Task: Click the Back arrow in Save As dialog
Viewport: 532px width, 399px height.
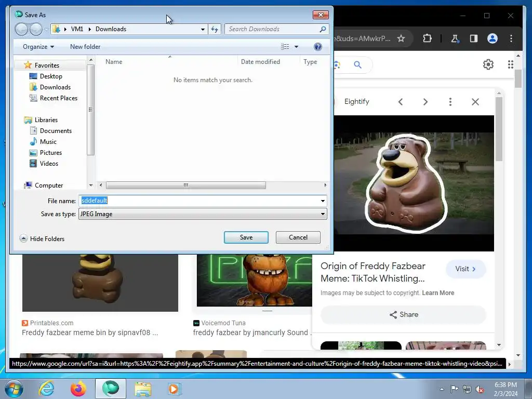Action: (21, 29)
